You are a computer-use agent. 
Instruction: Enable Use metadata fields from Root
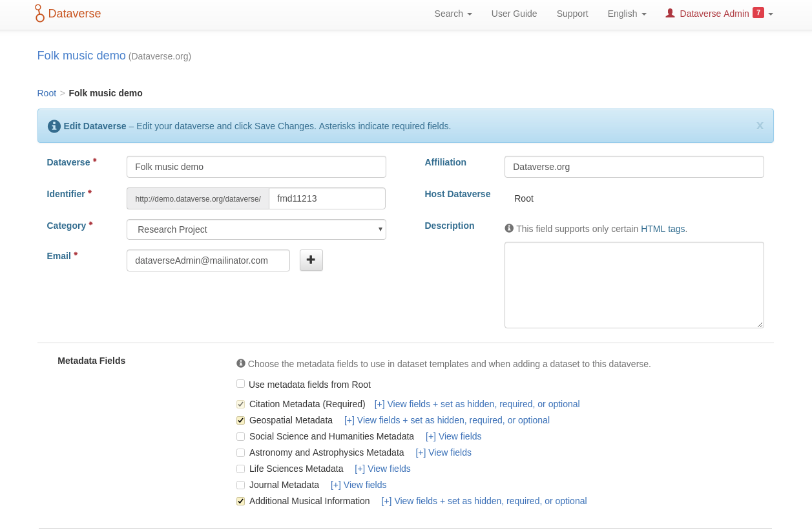tap(241, 384)
